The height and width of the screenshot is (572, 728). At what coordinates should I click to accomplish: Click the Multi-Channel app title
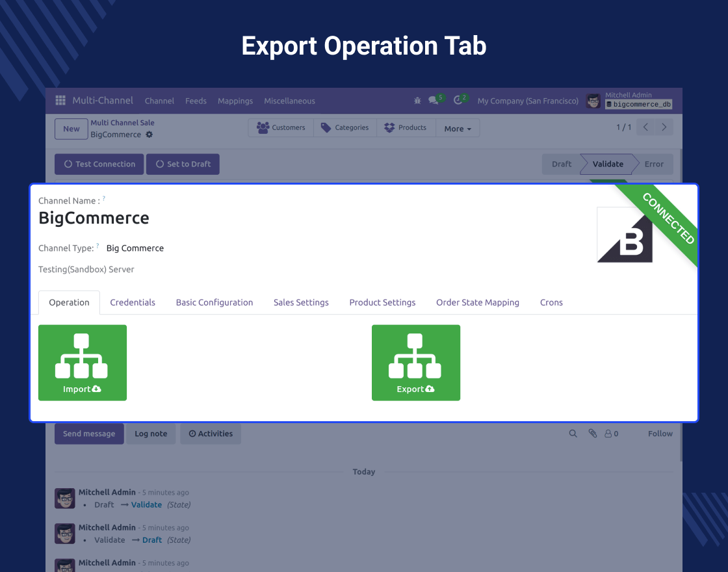(103, 100)
